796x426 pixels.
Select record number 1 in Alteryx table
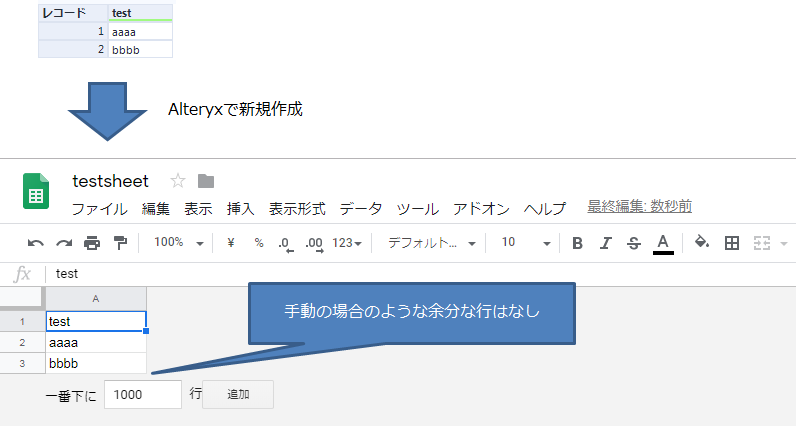click(x=73, y=31)
